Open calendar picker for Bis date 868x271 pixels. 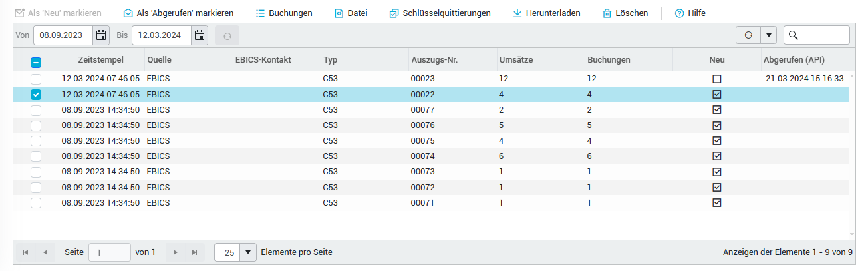point(200,35)
